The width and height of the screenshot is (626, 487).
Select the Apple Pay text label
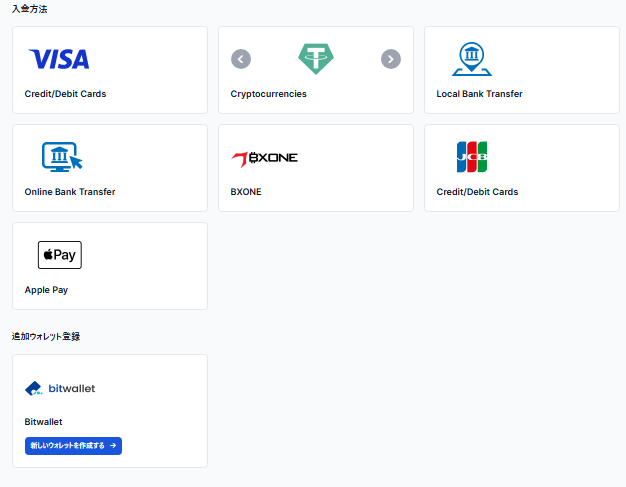(46, 290)
